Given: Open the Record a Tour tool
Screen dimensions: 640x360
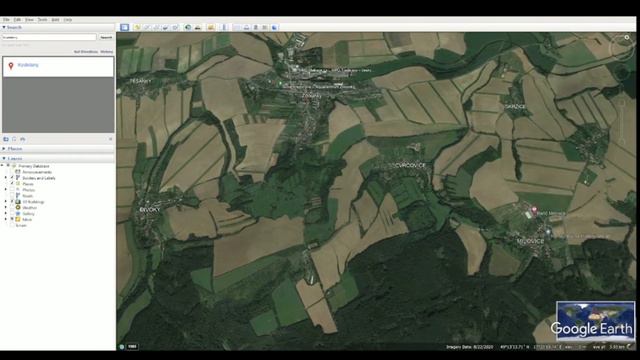Looking at the screenshot, I should pyautogui.click(x=175, y=27).
